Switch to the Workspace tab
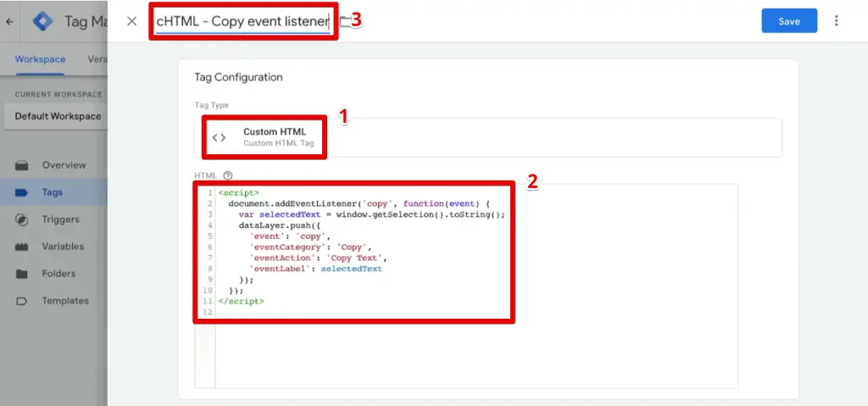Image resolution: width=868 pixels, height=406 pixels. 40,59
